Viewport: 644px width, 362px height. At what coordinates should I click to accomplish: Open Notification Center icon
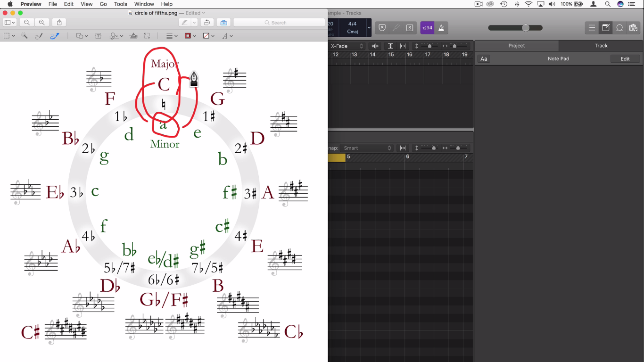pyautogui.click(x=632, y=4)
